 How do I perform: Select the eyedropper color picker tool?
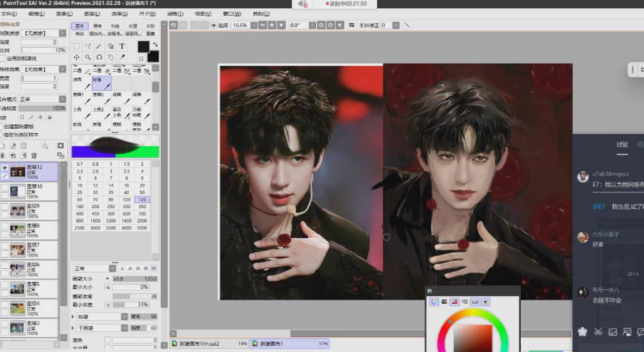click(122, 58)
